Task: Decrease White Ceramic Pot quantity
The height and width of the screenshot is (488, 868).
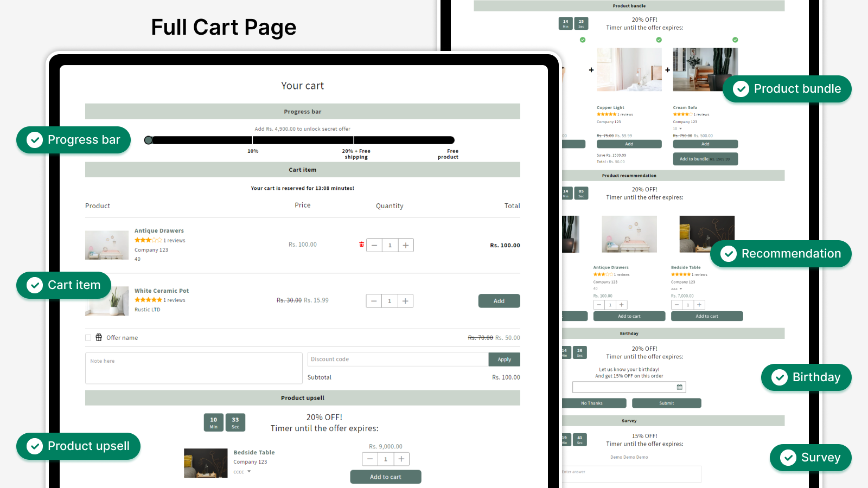Action: click(374, 301)
